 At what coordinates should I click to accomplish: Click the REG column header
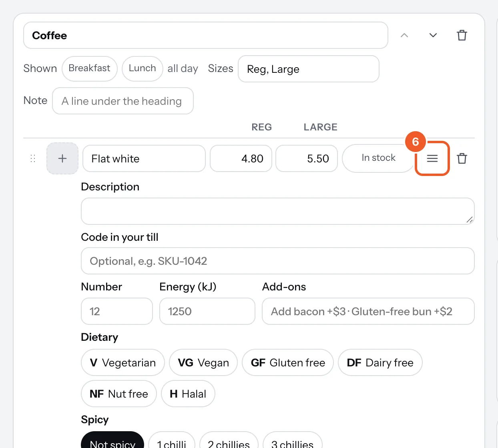click(x=262, y=127)
